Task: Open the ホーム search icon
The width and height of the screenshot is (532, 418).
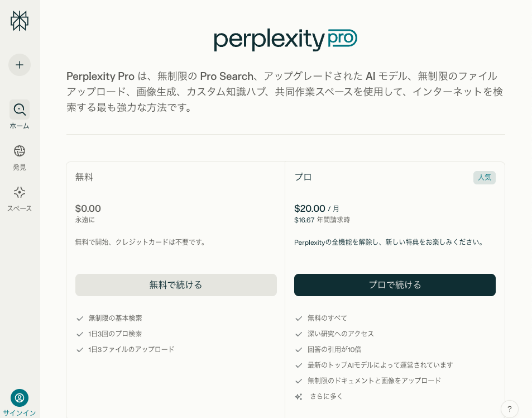Action: tap(20, 110)
